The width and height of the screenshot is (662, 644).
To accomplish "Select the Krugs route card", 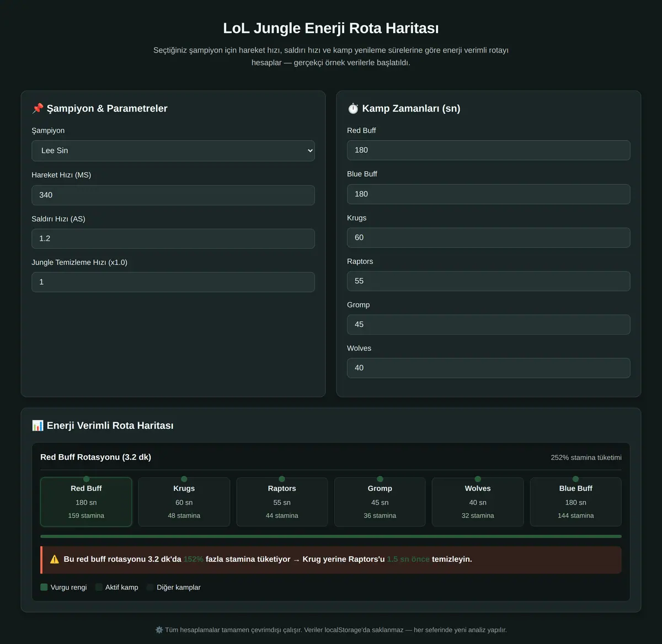I will 184,502.
